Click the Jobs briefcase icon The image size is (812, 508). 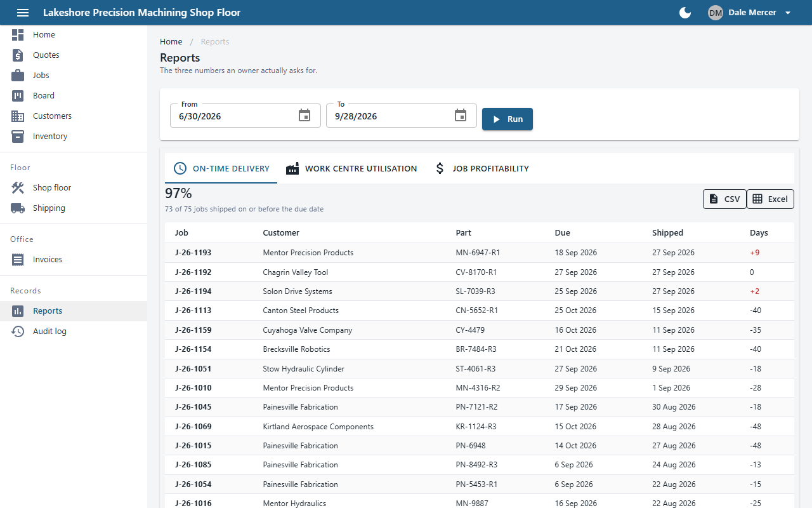[18, 76]
